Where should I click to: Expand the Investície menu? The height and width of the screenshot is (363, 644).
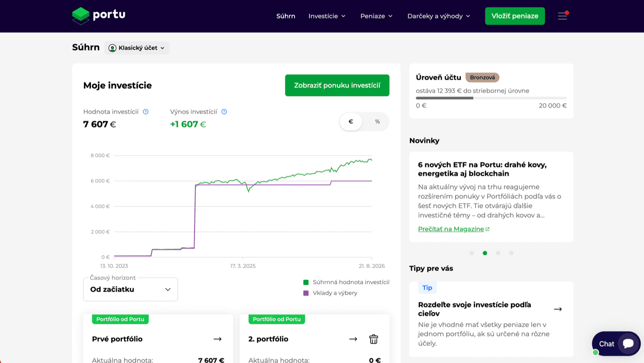327,16
